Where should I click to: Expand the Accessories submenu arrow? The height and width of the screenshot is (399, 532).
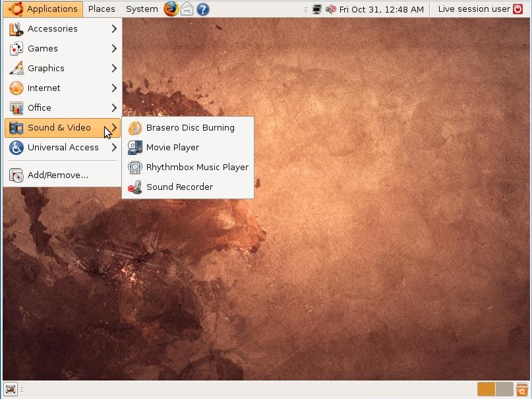[114, 29]
